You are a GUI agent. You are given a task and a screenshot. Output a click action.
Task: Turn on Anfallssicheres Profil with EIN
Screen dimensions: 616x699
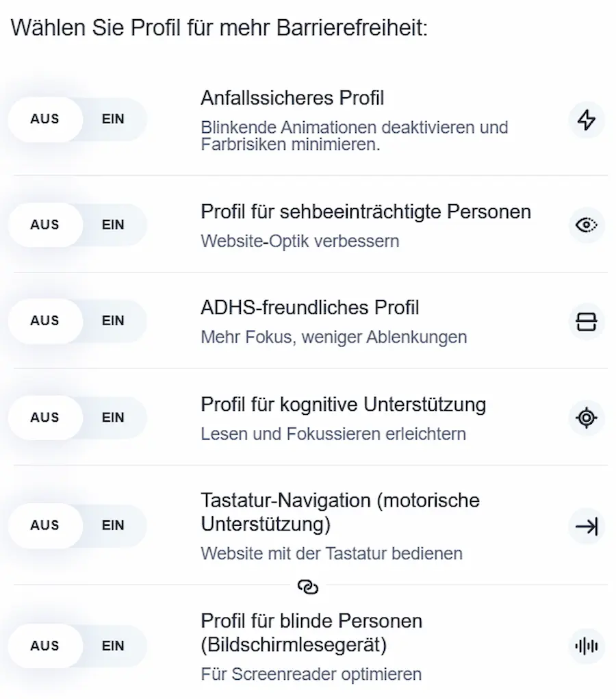[113, 119]
